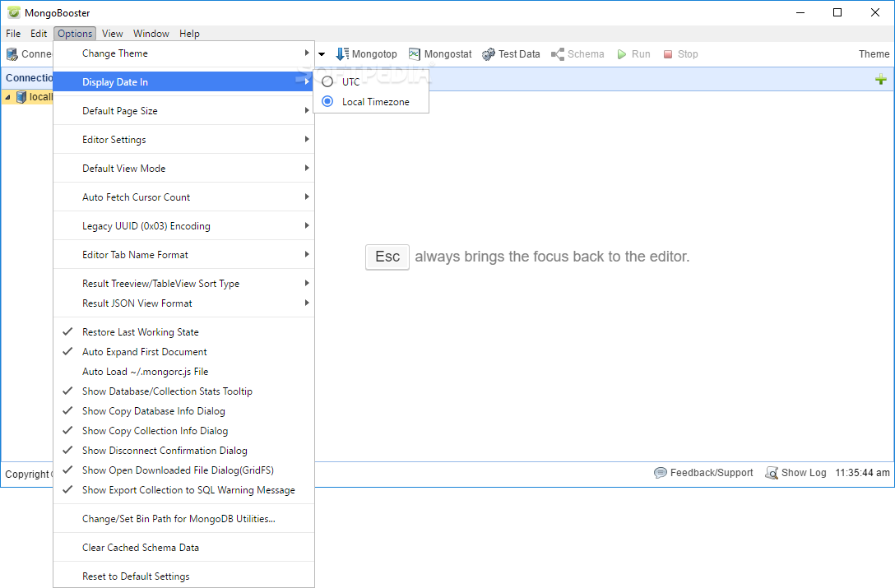
Task: Expand Legacy UUID (0x03) Encoding submenu
Action: tap(183, 226)
